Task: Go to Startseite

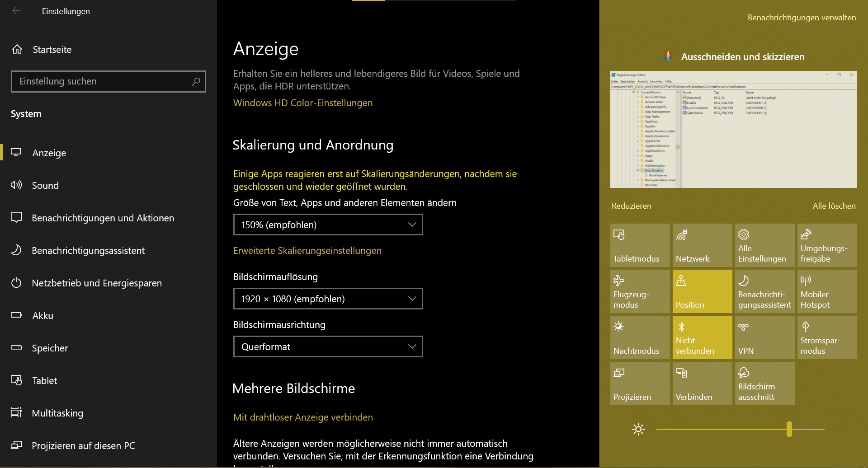Action: click(x=108, y=49)
